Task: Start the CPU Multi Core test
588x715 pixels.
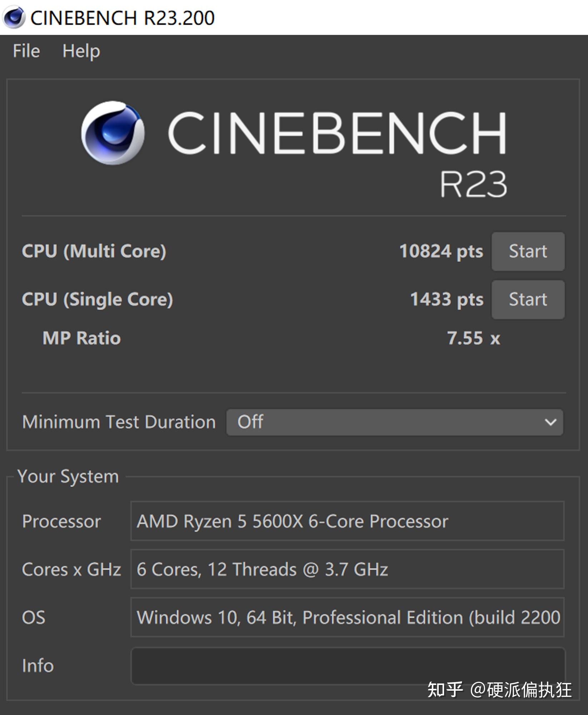Action: pos(528,251)
